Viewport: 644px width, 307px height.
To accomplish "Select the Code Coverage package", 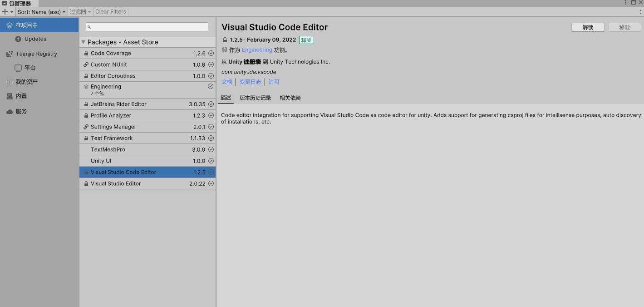I will click(x=147, y=53).
